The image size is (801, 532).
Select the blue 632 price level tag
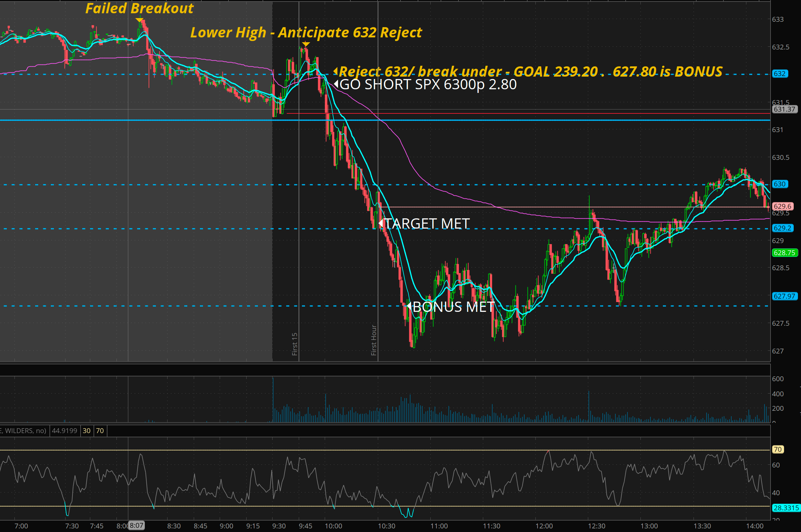[x=780, y=74]
